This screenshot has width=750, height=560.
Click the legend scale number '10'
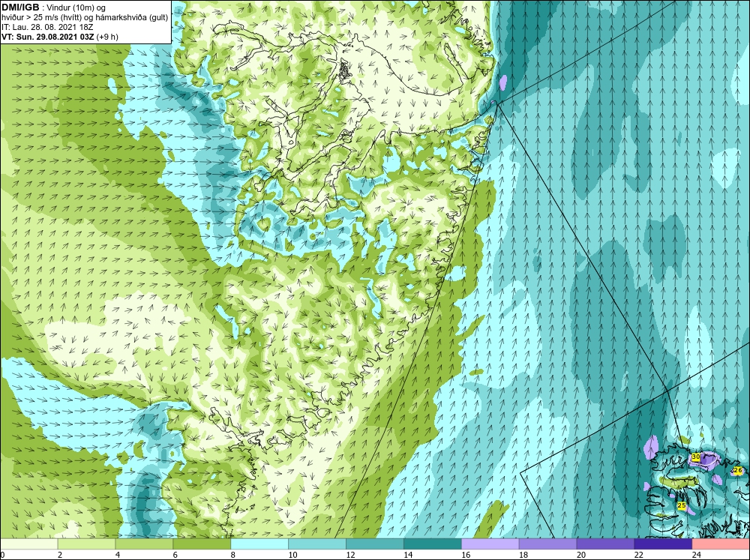[x=292, y=555]
